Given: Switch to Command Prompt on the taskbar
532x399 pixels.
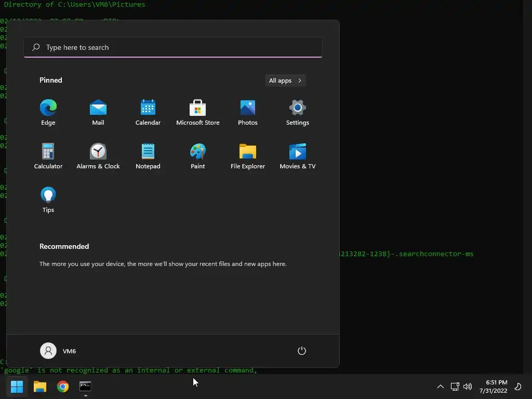Looking at the screenshot, I should click(x=85, y=387).
